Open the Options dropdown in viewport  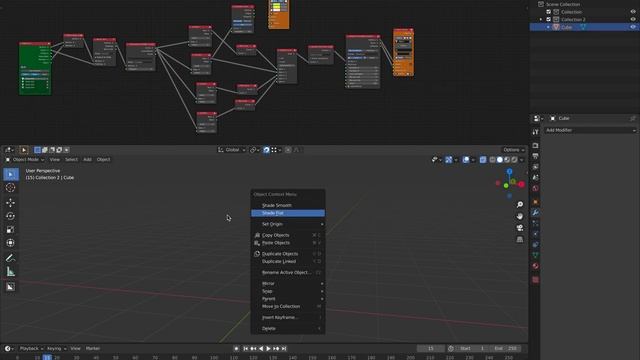(513, 150)
